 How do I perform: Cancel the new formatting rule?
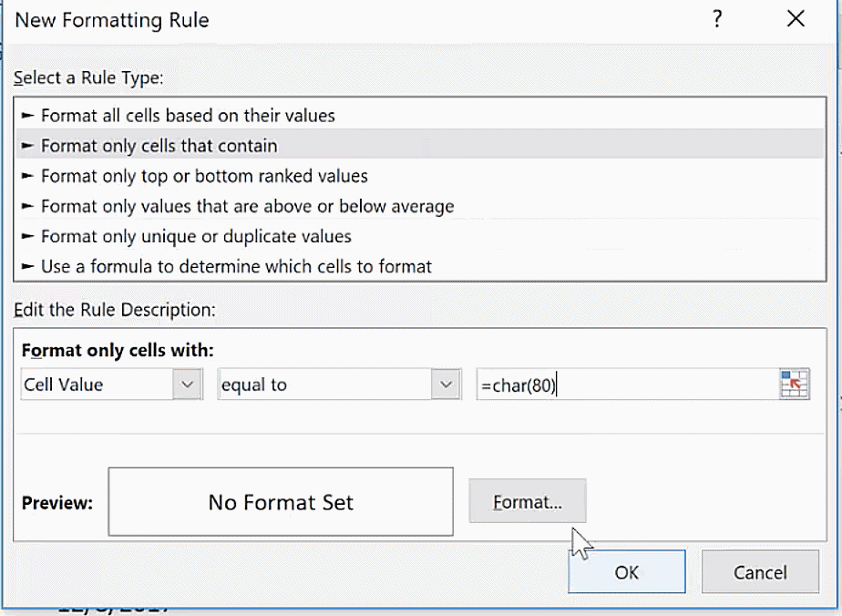(760, 572)
